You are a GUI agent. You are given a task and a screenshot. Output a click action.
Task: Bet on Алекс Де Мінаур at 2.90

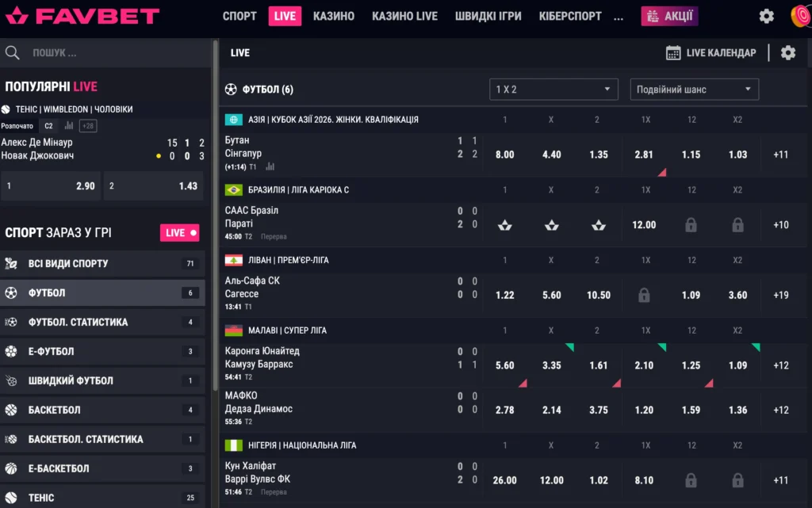coord(51,186)
